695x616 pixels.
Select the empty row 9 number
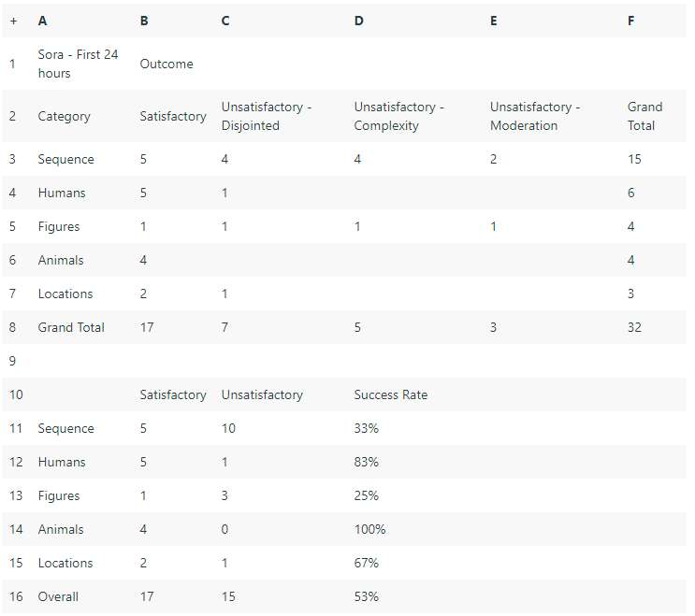point(12,361)
